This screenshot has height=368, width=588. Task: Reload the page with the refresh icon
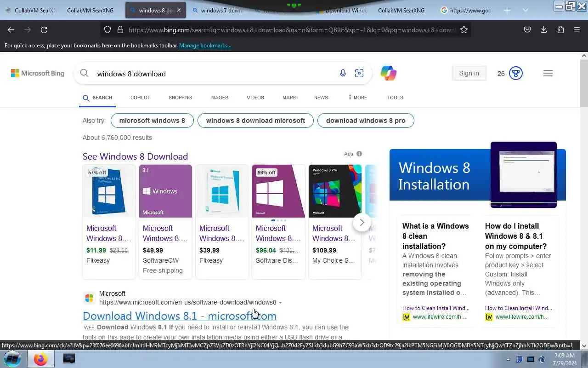(x=44, y=29)
